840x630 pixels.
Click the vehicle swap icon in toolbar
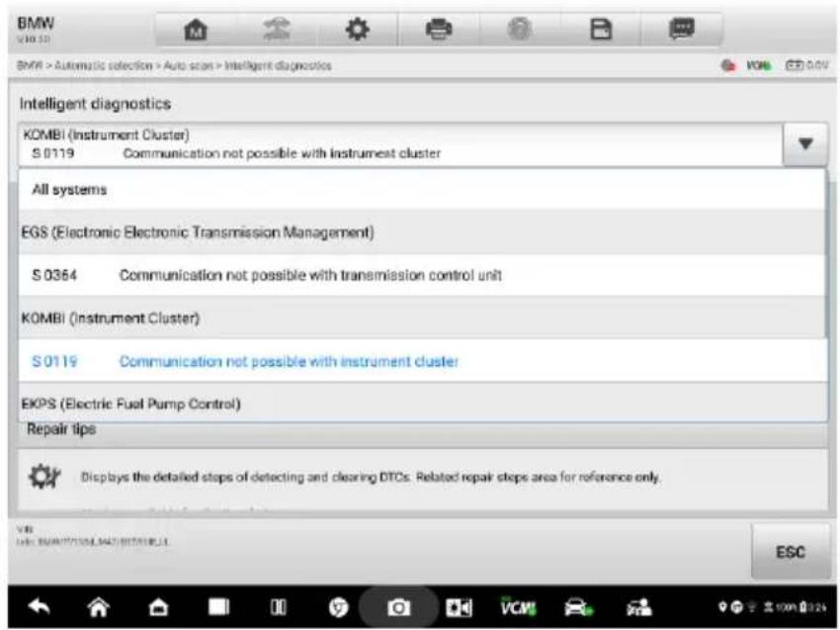pos(277,30)
